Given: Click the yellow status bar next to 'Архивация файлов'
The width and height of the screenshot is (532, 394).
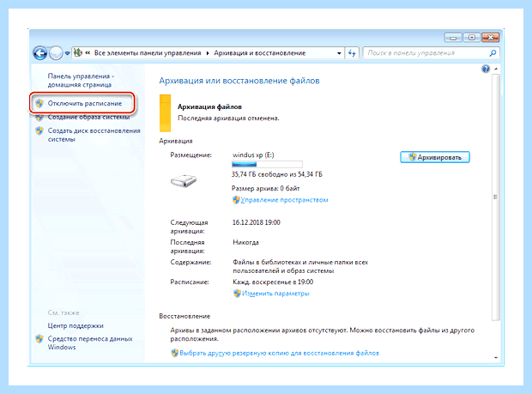Looking at the screenshot, I should point(166,113).
